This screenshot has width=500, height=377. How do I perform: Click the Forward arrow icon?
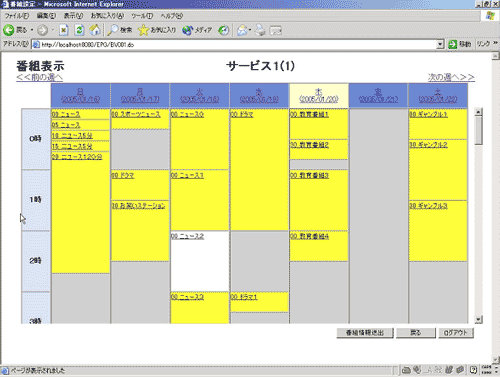[x=42, y=30]
